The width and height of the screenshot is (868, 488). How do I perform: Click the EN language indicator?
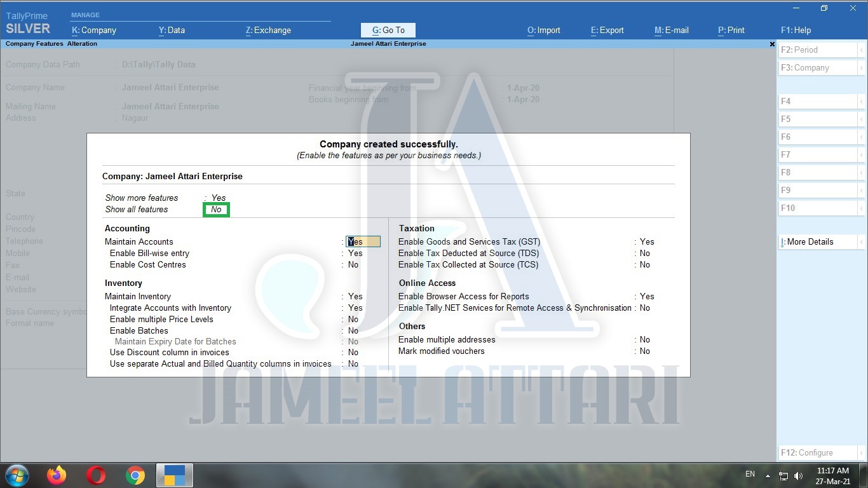point(750,474)
